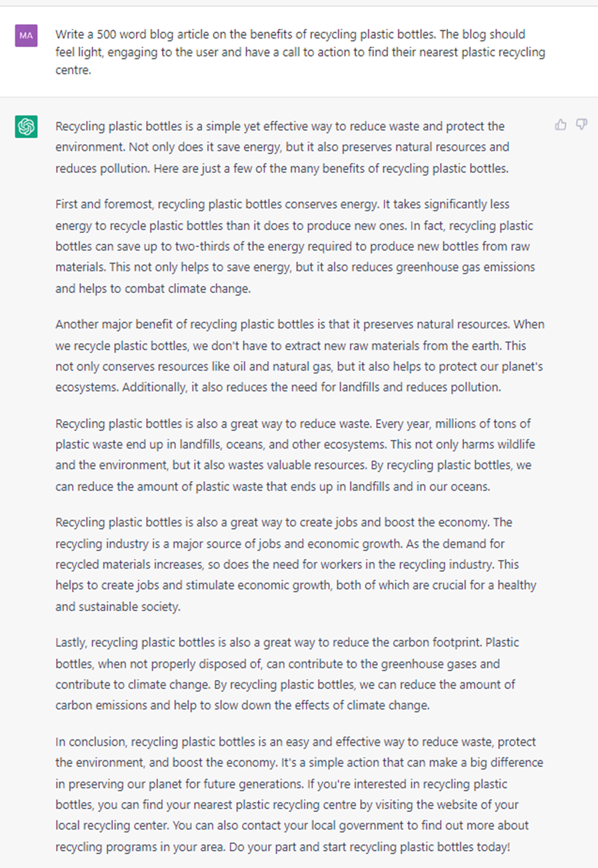Click the thumbs up icon on the response
The height and width of the screenshot is (868, 598).
coord(561,125)
